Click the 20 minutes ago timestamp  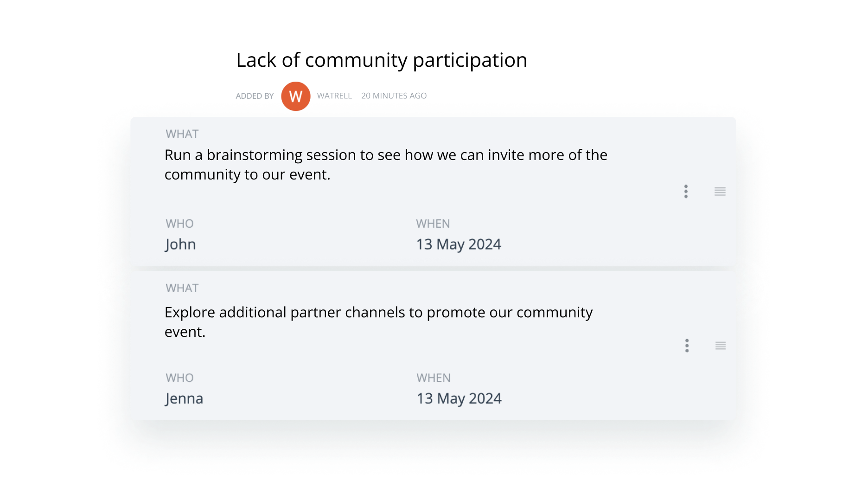[394, 96]
